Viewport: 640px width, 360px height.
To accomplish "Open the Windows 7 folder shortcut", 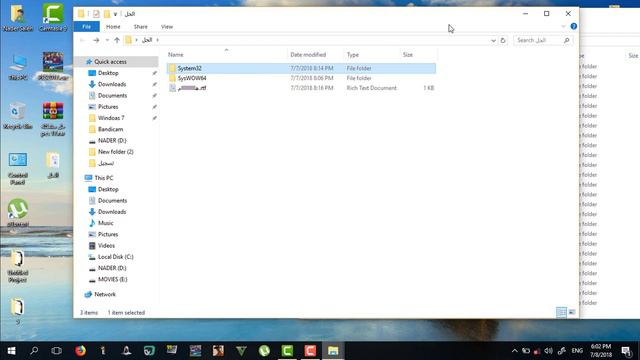I will tap(111, 118).
